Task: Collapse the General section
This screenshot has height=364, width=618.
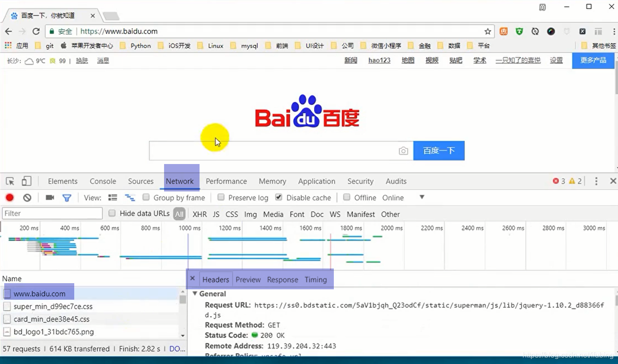Action: pos(194,294)
